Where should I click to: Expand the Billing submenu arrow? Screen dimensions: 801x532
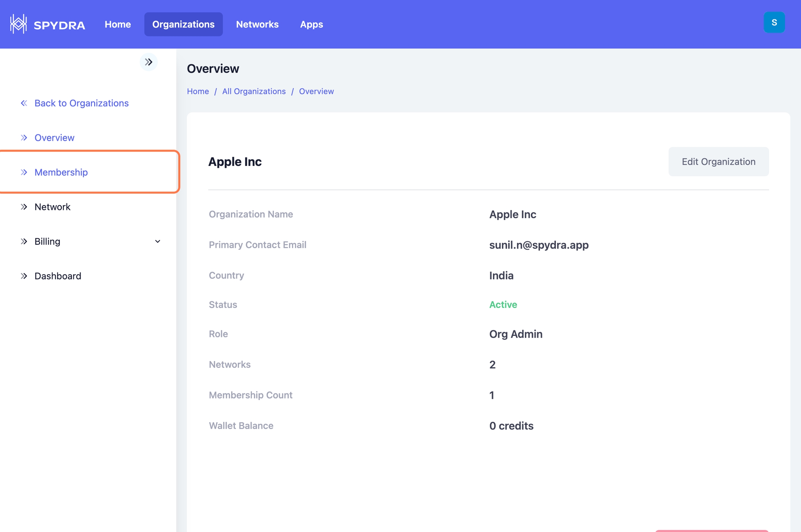click(x=157, y=241)
